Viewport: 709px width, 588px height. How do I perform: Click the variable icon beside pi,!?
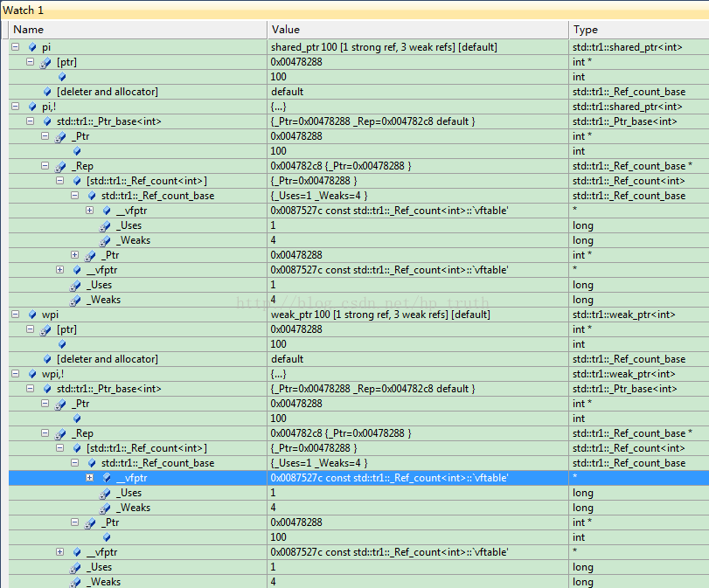point(32,107)
